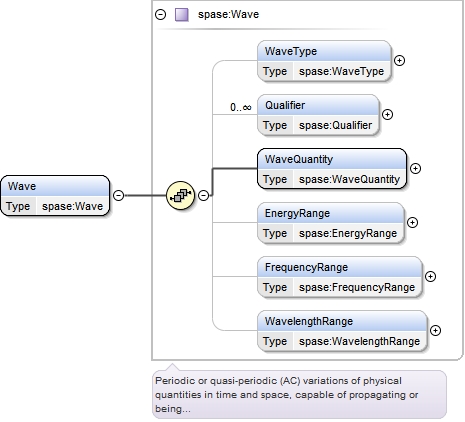Expand the Qualifier element
The image size is (465, 422).
[x=387, y=115]
